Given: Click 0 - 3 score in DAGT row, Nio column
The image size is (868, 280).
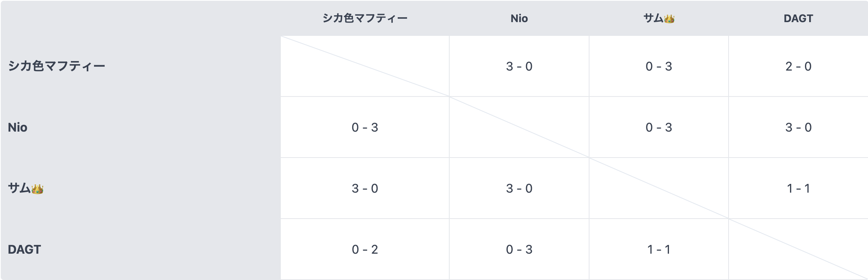Looking at the screenshot, I should pyautogui.click(x=519, y=249).
